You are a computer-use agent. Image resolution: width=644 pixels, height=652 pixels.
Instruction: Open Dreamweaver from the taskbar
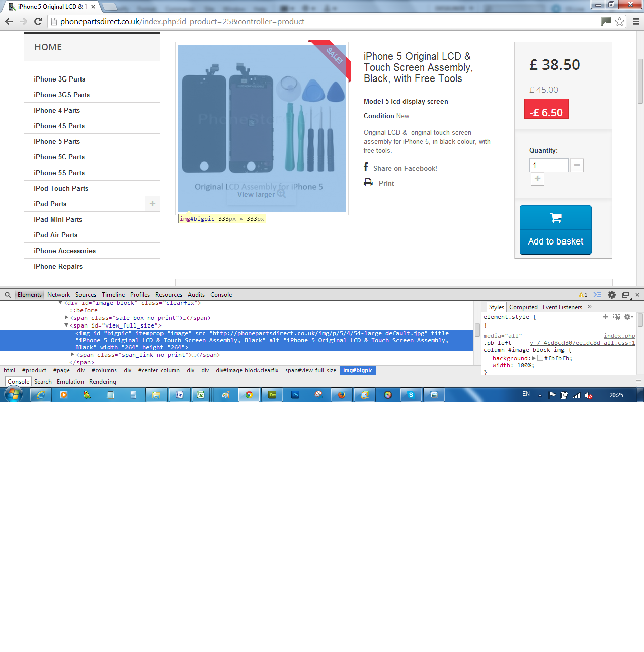pos(273,395)
